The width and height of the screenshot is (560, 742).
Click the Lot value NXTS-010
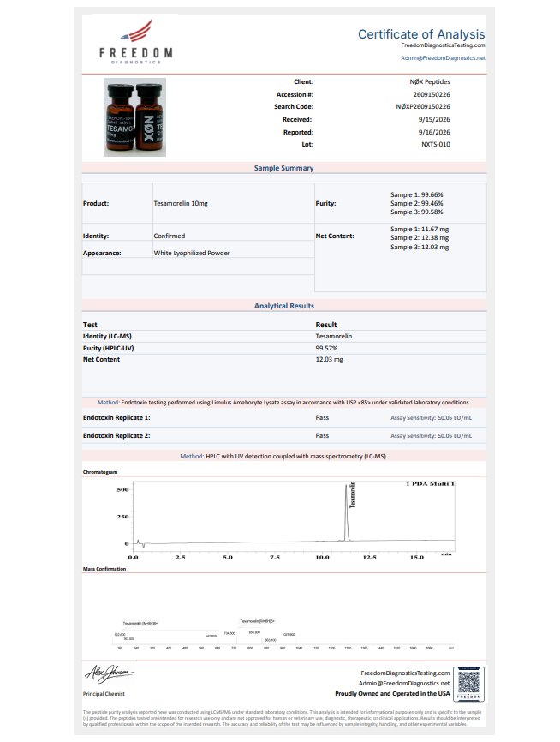(436, 144)
